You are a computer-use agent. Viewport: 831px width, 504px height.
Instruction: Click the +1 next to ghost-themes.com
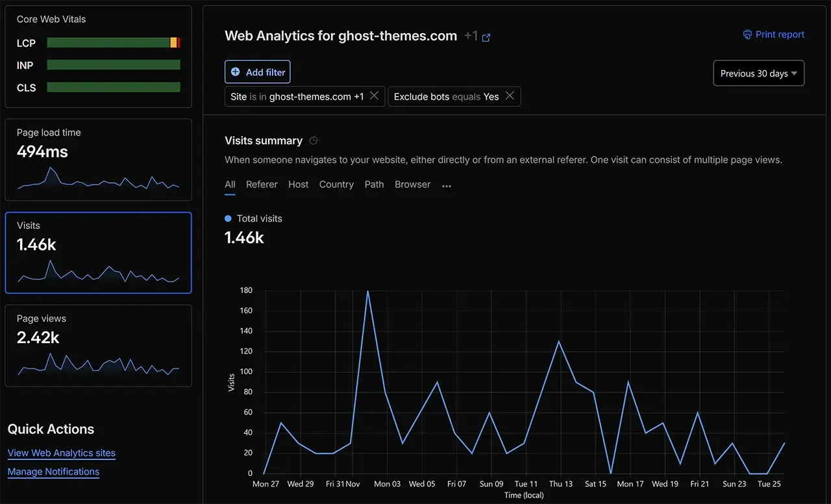[x=471, y=36]
